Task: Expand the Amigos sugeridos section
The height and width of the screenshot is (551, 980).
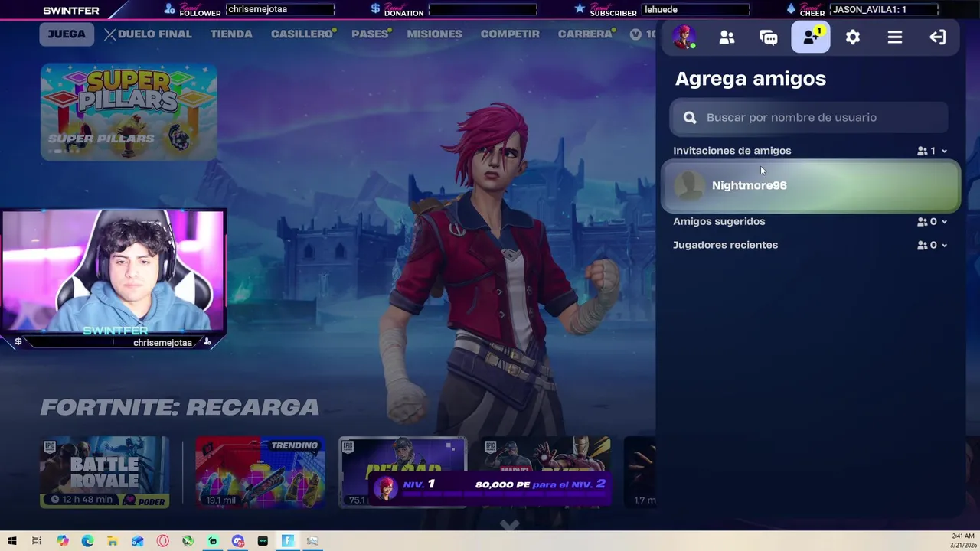Action: (x=944, y=222)
